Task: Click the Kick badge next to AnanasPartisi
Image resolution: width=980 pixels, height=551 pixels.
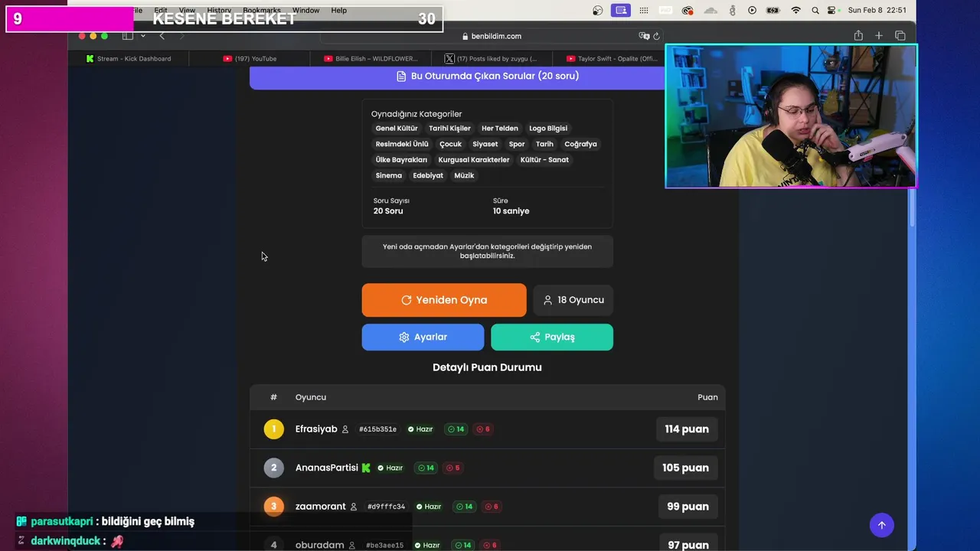Action: [x=366, y=468]
